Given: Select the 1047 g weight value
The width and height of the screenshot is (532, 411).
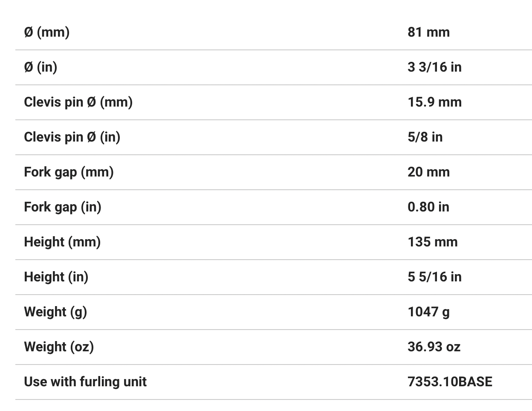Looking at the screenshot, I should (428, 312).
